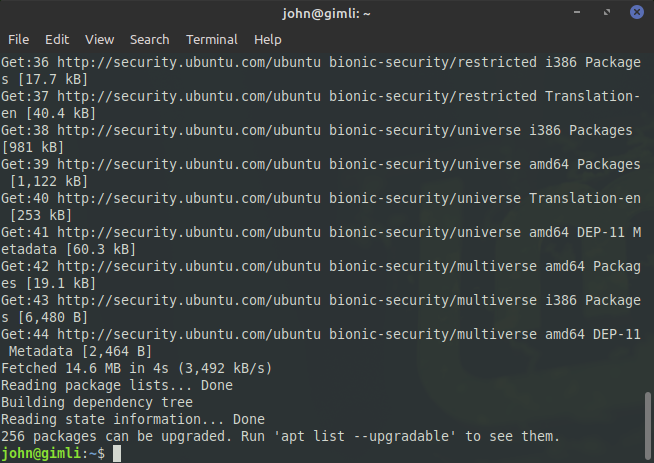Image resolution: width=654 pixels, height=463 pixels.
Task: Open the Search menu
Action: 149,40
